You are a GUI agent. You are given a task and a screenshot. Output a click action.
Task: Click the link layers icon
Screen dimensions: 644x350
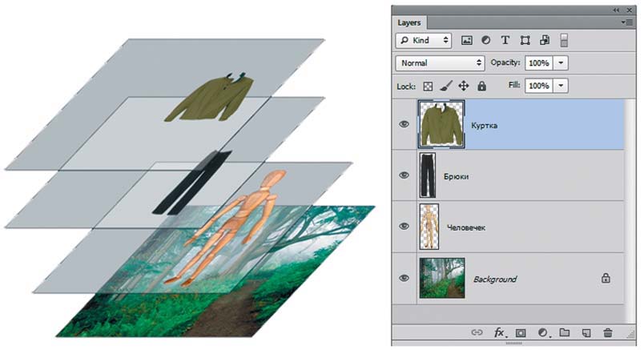477,332
